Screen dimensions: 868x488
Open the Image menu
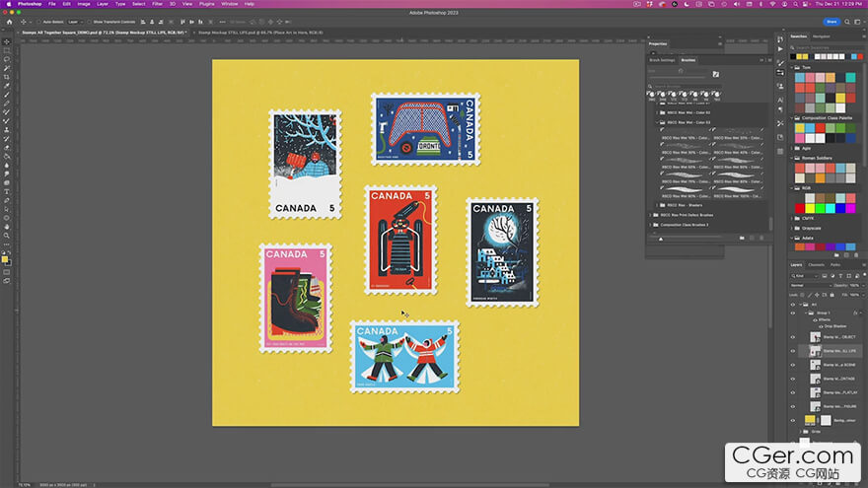coord(84,4)
